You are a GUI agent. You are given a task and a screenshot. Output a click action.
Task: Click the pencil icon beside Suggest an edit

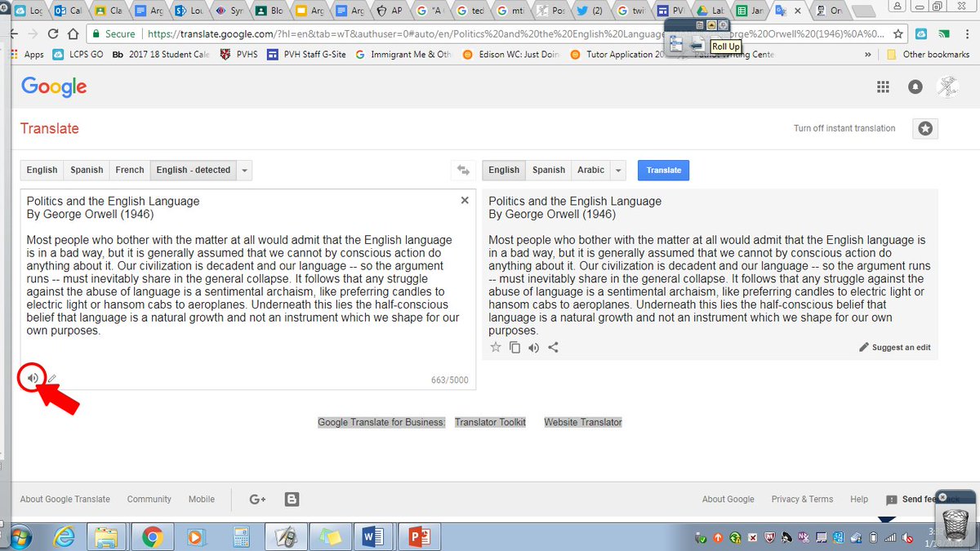(x=864, y=347)
